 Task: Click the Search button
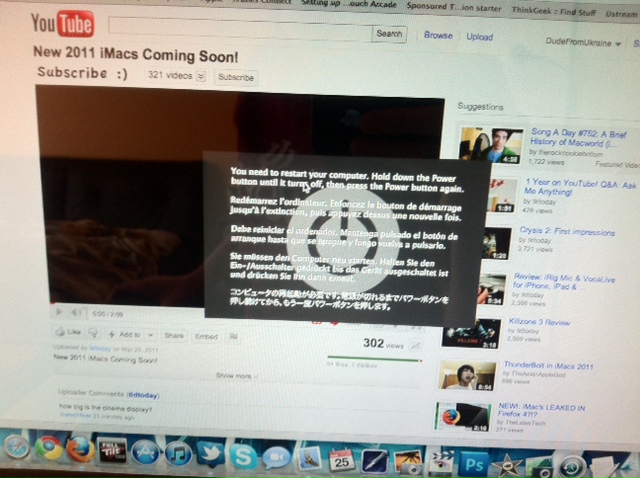tap(389, 34)
